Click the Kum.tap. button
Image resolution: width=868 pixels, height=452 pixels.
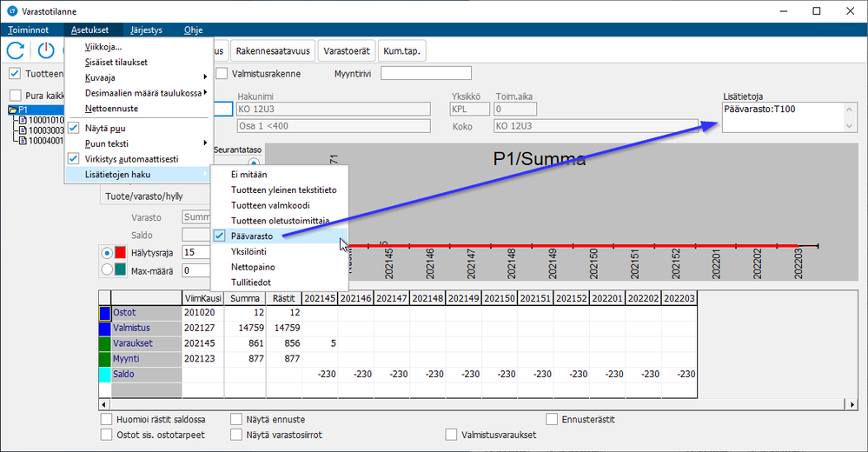pos(402,51)
